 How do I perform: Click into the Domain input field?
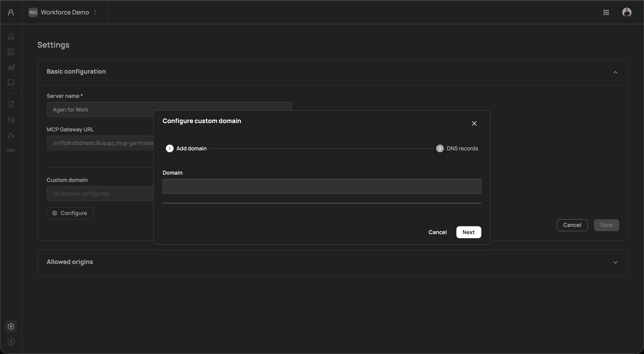pyautogui.click(x=322, y=186)
